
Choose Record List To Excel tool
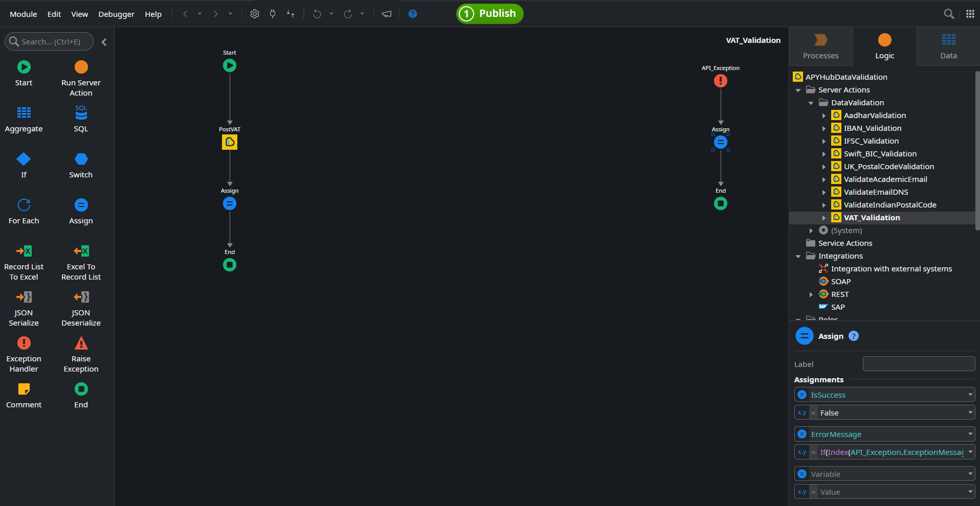pyautogui.click(x=24, y=263)
